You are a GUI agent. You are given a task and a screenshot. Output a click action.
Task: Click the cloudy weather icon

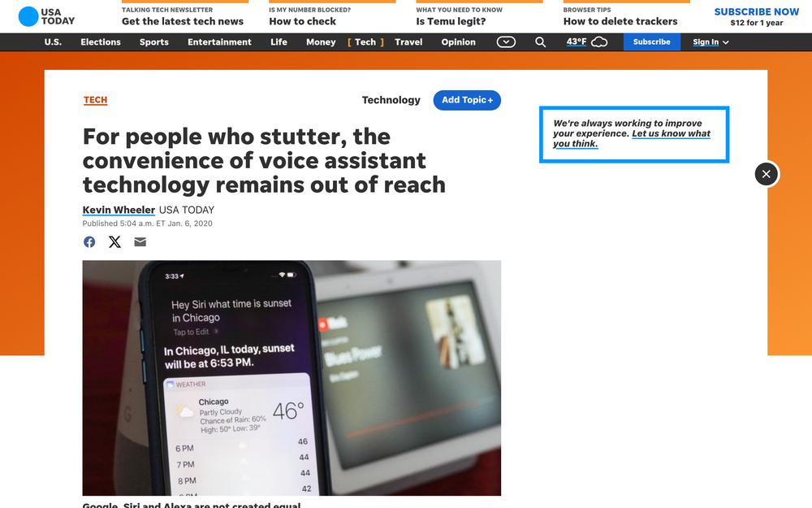pyautogui.click(x=599, y=42)
